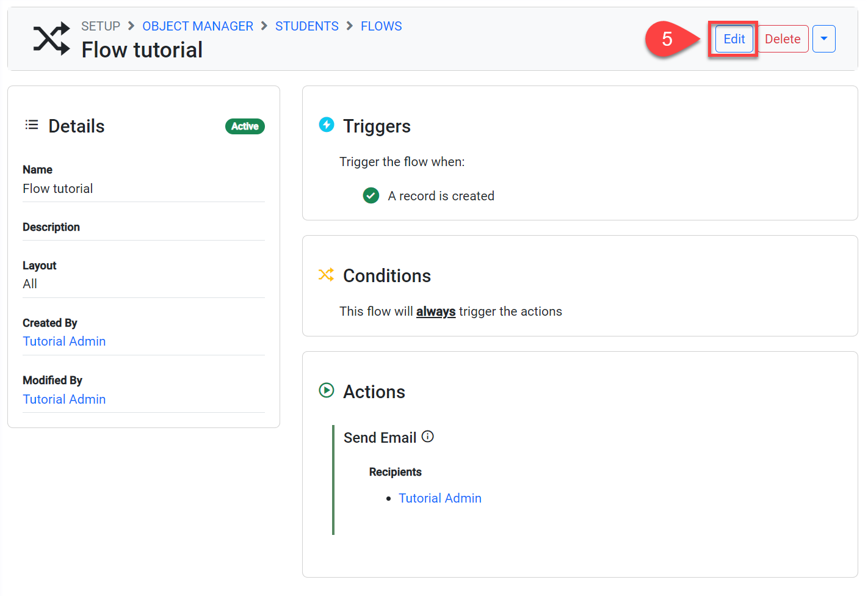
Task: Click the red step 5 callout marker
Action: (667, 39)
